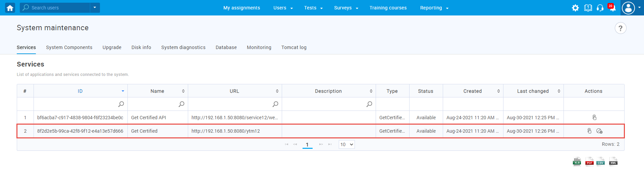The width and height of the screenshot is (644, 175).
Task: Export the table as XLS
Action: (x=577, y=162)
